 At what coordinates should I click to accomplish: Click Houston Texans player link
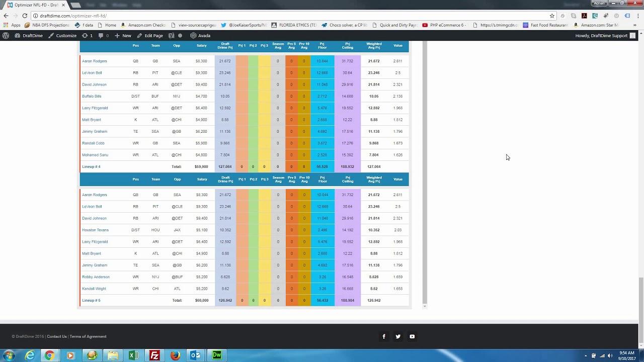point(95,230)
